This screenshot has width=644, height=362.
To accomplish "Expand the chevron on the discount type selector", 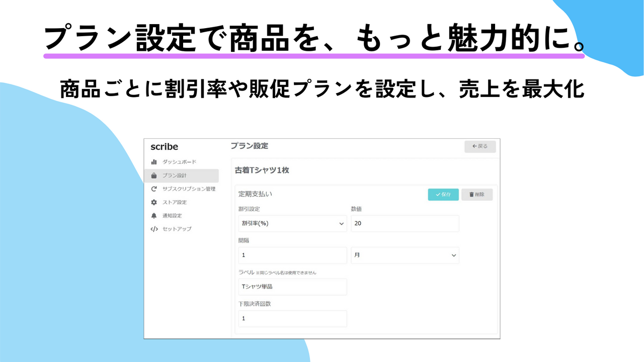I will click(x=341, y=223).
